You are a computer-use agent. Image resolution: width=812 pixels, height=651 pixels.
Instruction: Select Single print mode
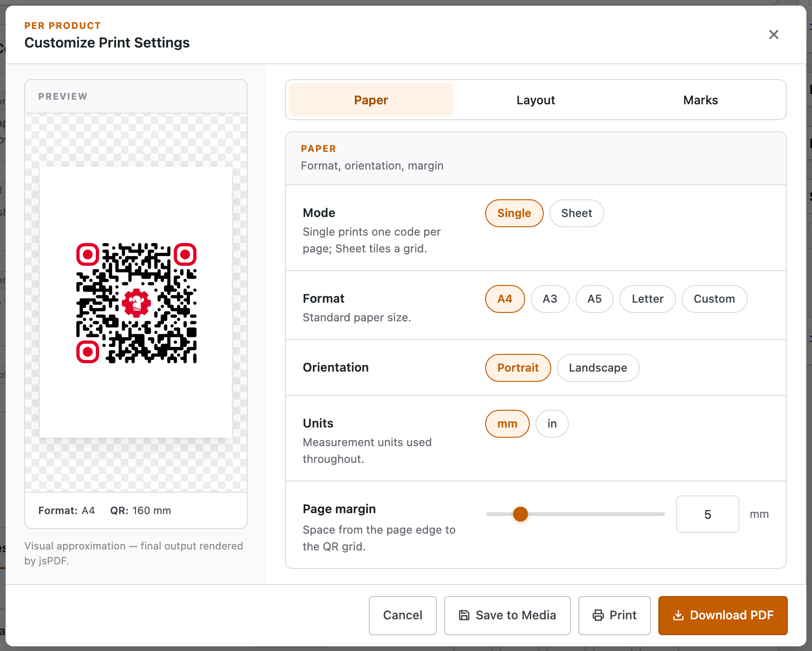click(514, 213)
